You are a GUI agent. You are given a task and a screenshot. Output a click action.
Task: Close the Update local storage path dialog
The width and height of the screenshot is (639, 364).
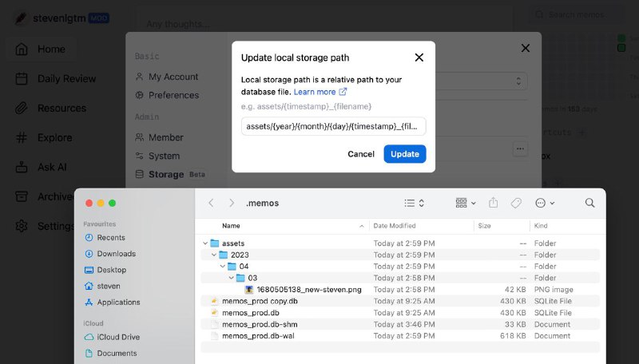tap(419, 57)
